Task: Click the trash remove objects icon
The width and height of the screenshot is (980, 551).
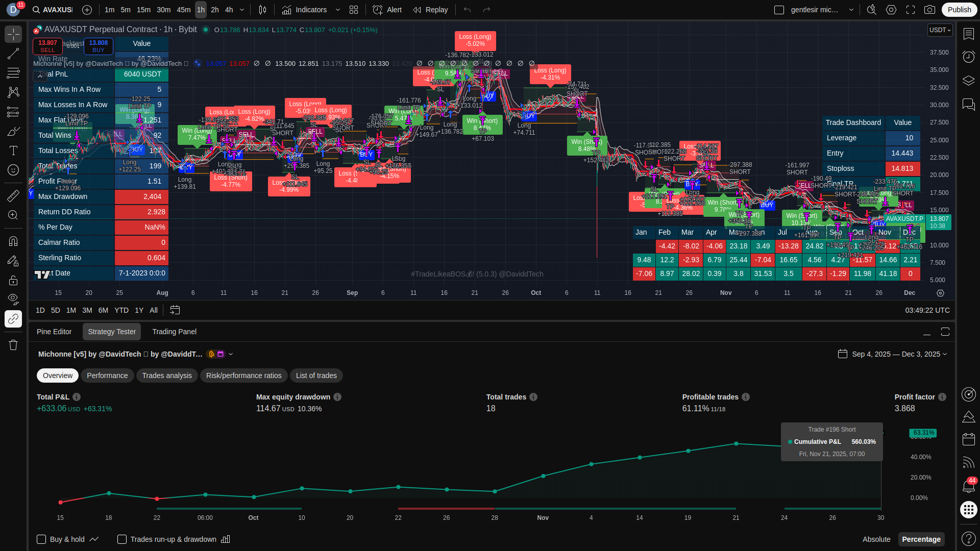Action: coord(13,345)
